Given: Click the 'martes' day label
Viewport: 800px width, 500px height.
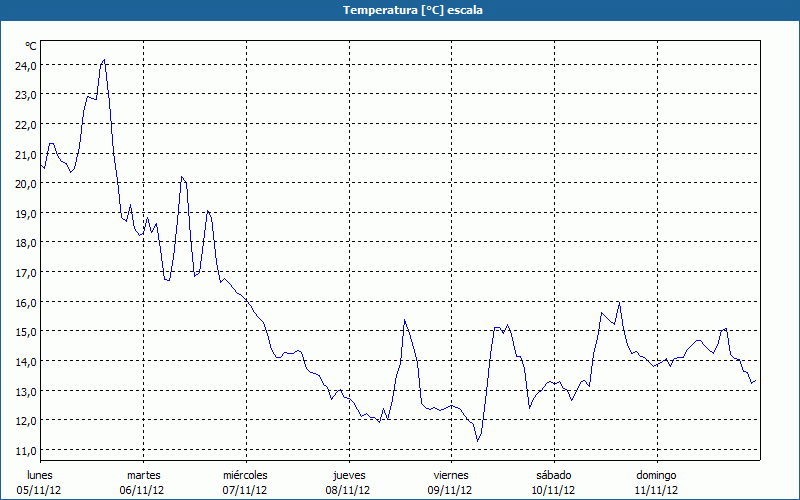Looking at the screenshot, I should 143,475.
